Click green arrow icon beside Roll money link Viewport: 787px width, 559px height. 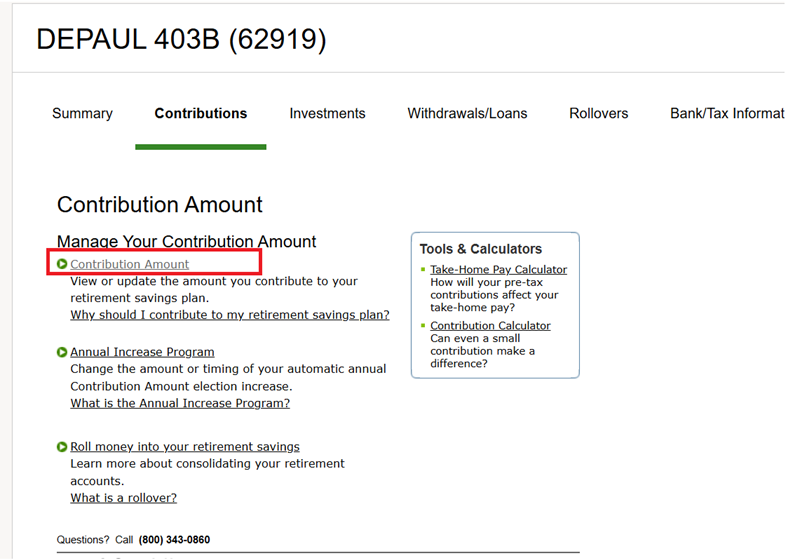click(62, 447)
